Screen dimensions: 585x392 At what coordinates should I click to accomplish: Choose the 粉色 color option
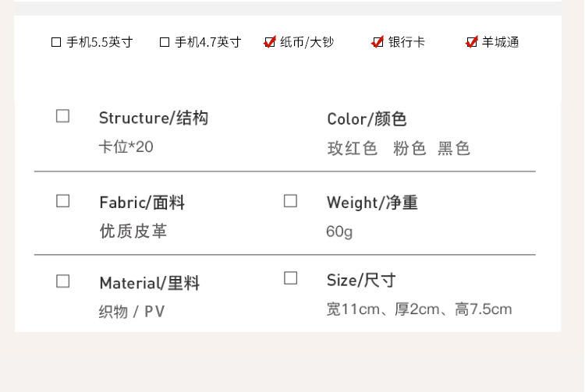pos(409,149)
